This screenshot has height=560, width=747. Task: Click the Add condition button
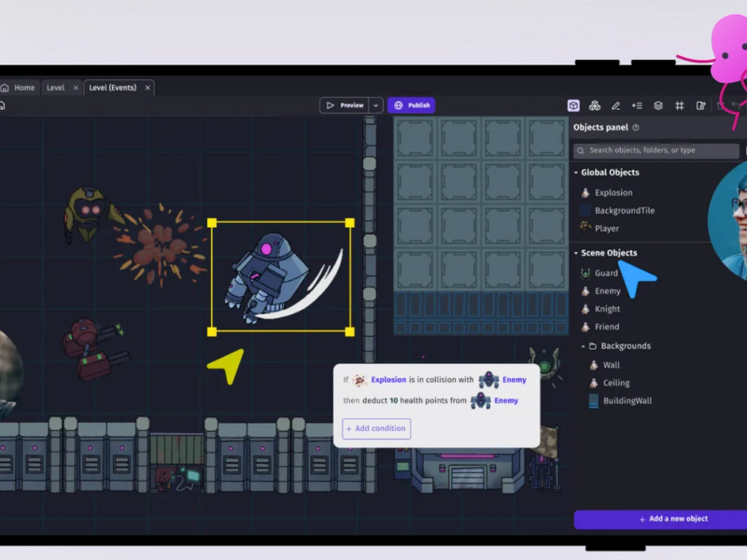[376, 428]
